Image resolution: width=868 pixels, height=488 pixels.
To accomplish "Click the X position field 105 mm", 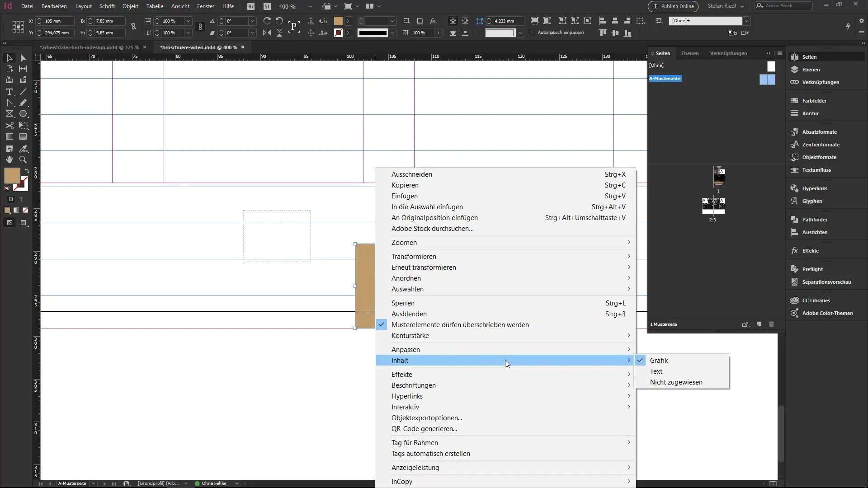I will (x=59, y=21).
